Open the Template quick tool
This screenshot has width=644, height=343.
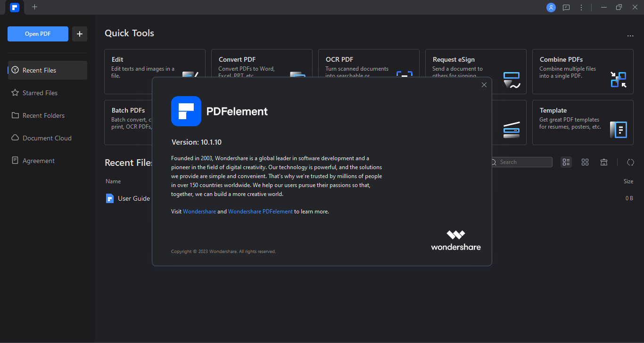tap(583, 122)
